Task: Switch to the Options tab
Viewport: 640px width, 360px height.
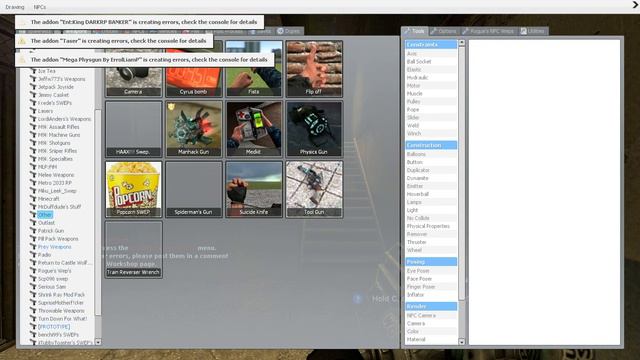Action: point(444,31)
